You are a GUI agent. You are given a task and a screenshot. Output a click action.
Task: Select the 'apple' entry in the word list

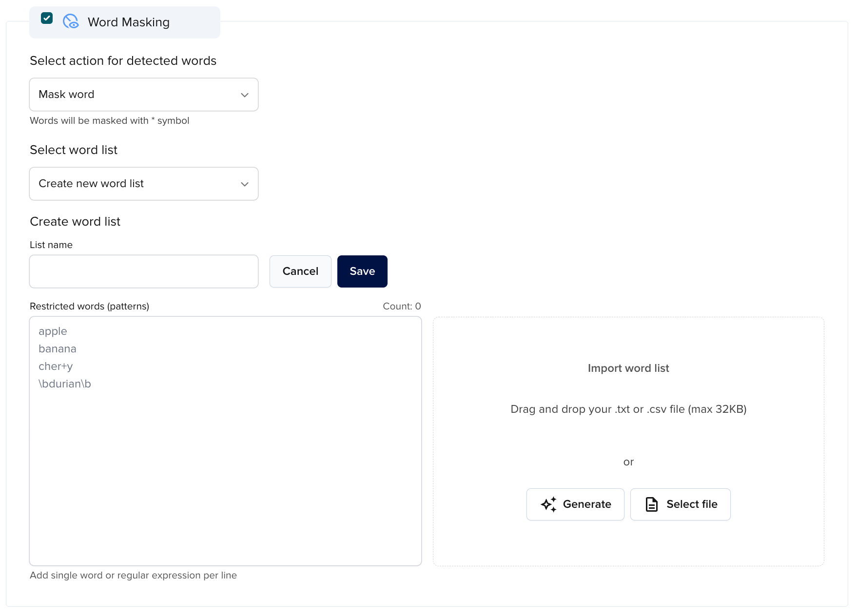click(x=53, y=331)
